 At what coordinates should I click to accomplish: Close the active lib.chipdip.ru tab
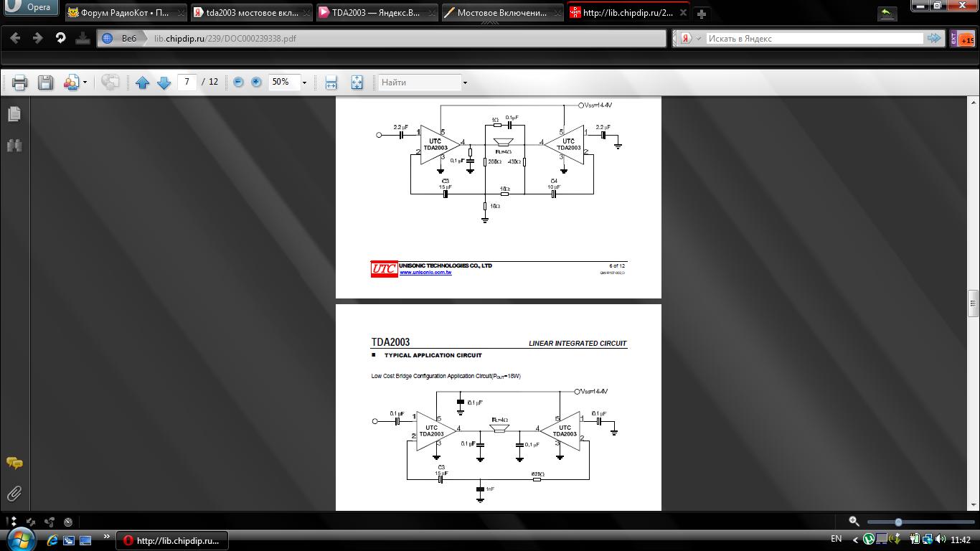[x=683, y=13]
